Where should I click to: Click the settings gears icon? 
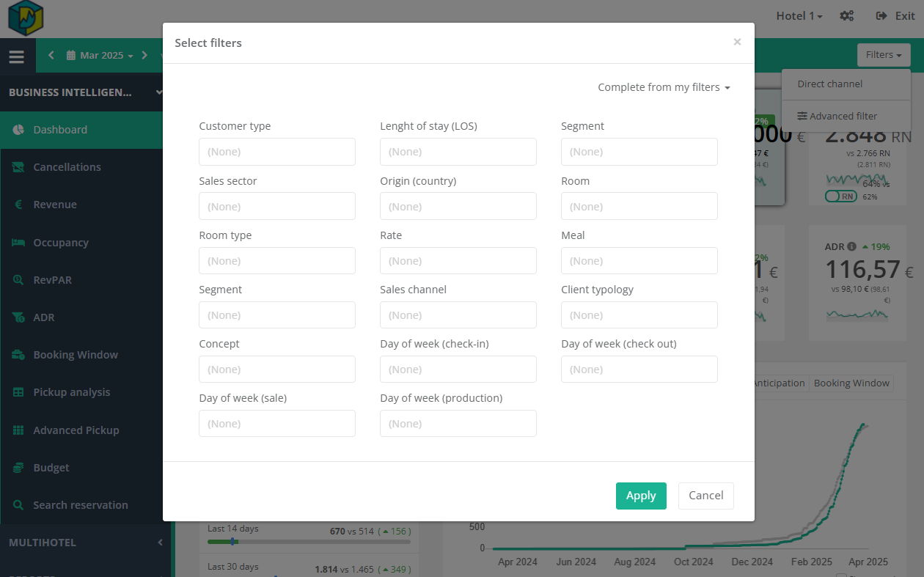846,15
